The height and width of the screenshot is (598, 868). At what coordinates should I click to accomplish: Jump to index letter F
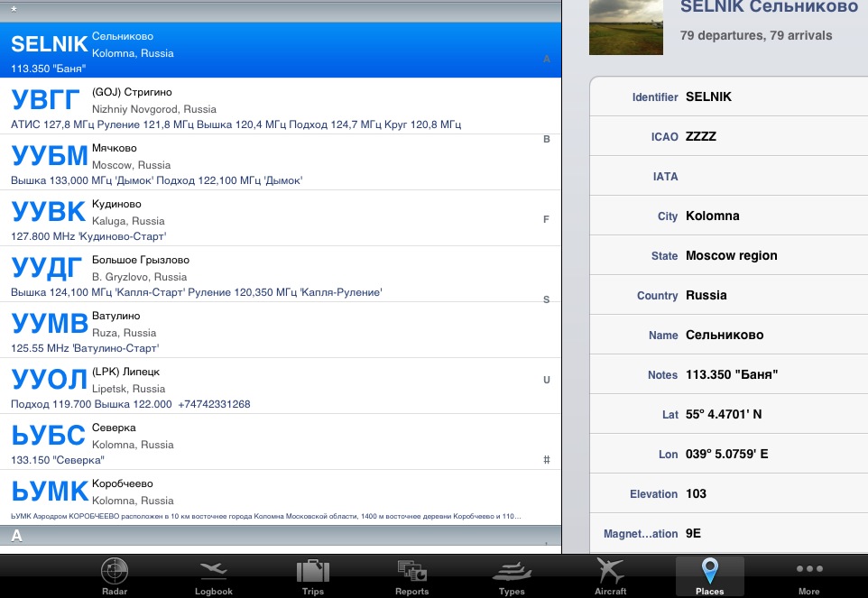(546, 219)
